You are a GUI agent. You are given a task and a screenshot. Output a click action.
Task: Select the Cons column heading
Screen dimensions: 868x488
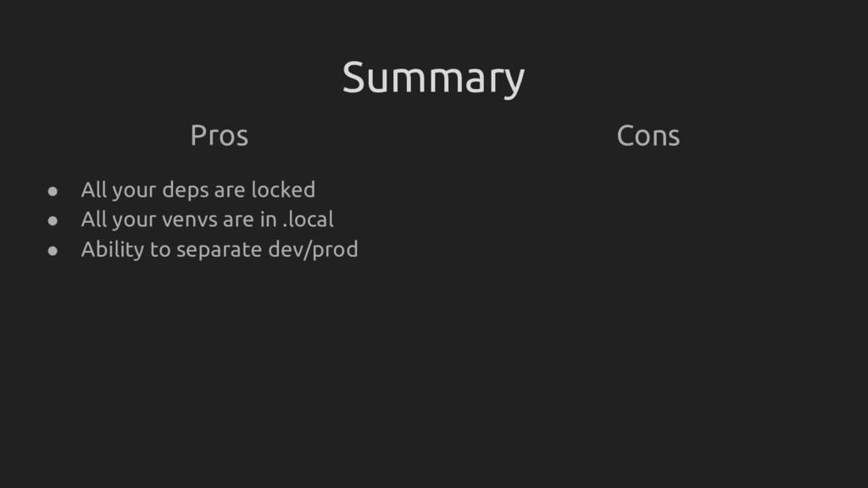tap(648, 136)
